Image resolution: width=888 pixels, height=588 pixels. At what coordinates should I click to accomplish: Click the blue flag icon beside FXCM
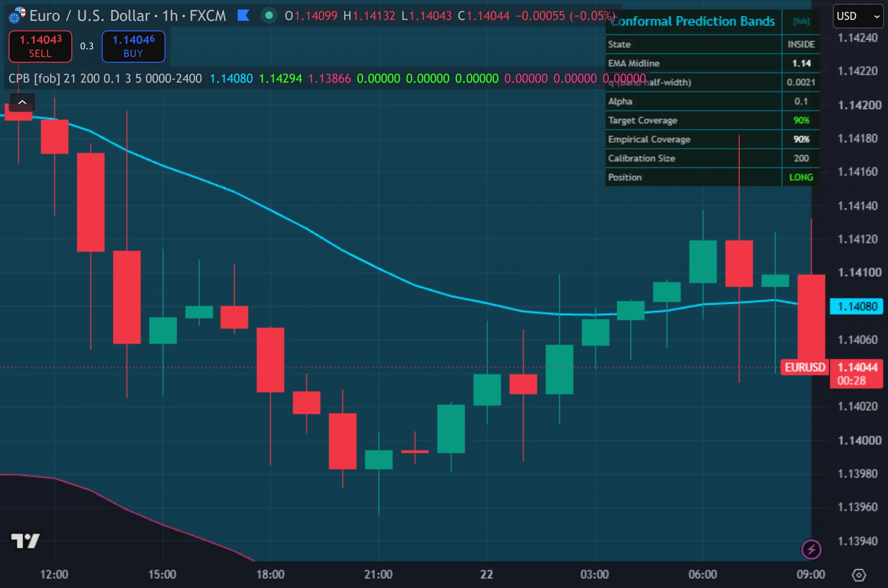coord(243,16)
